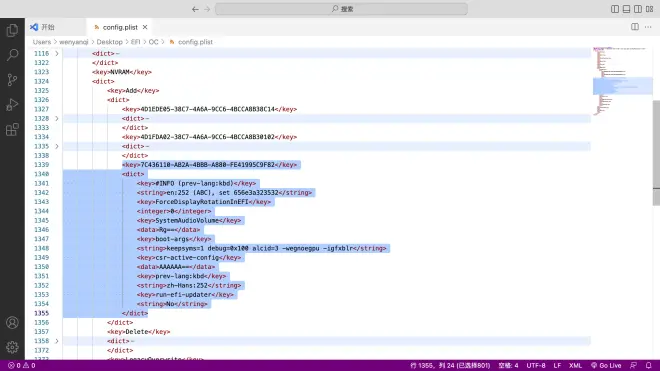
Task: Open Users in the breadcrumb path
Action: coord(42,42)
